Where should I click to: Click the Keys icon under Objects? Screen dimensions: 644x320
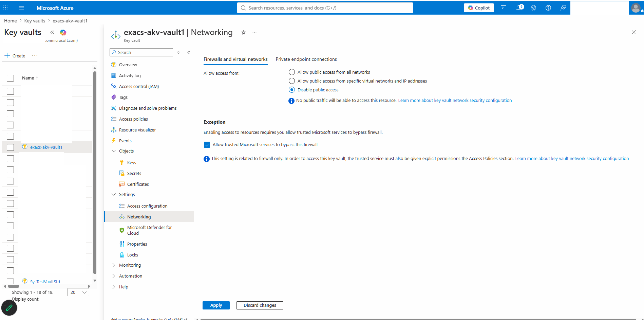(x=122, y=162)
